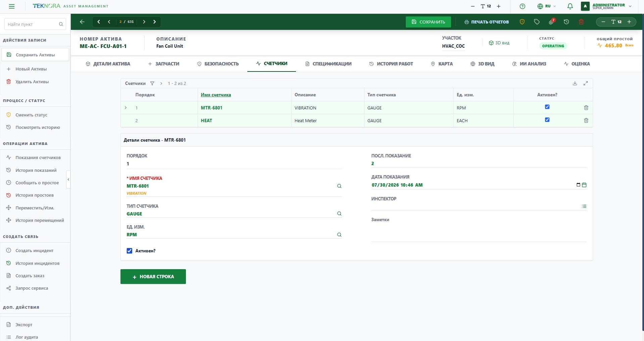This screenshot has height=341, width=644.
Task: Go to the previous asset record
Action: click(109, 22)
